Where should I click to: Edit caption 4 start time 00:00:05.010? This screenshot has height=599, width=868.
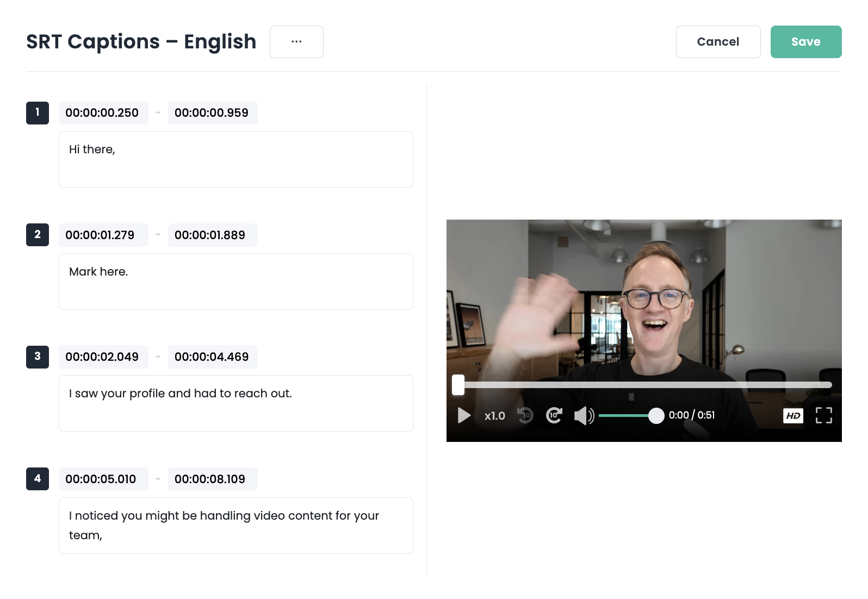[x=103, y=479]
